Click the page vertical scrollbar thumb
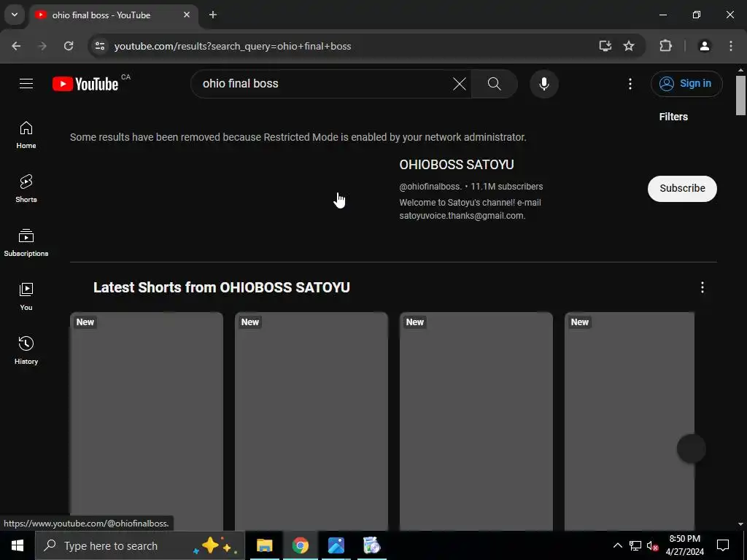Screen dimensions: 747x560 740,96
